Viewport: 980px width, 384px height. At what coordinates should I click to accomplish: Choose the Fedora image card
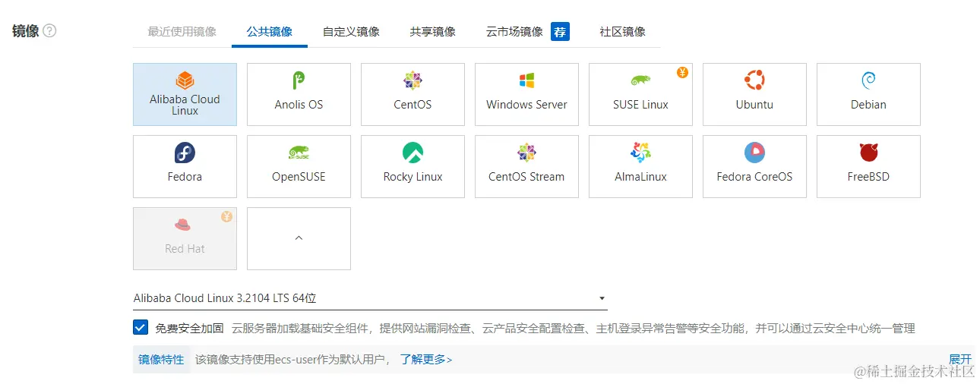click(x=185, y=166)
